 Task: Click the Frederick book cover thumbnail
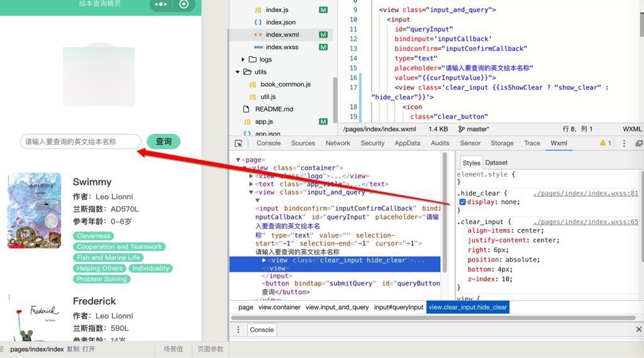(35, 318)
